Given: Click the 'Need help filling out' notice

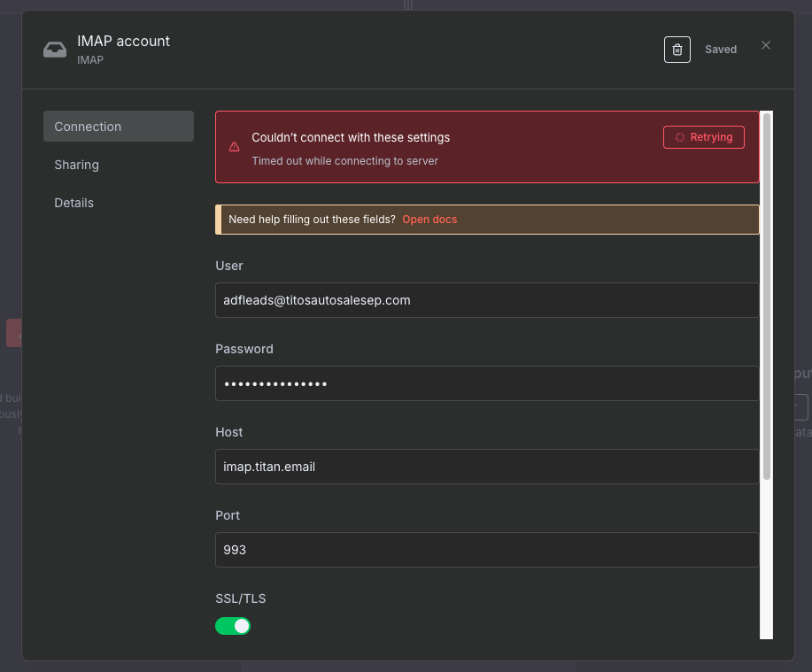Looking at the screenshot, I should [312, 220].
